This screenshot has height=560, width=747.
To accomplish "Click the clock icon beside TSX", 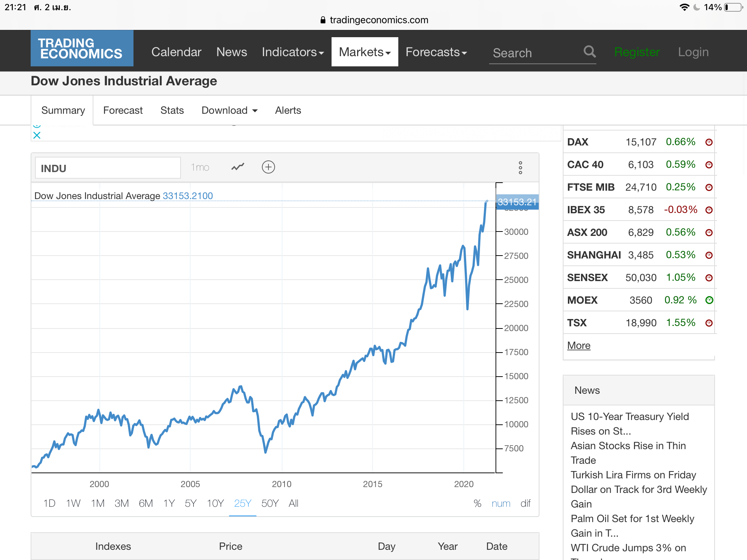I will click(x=709, y=323).
